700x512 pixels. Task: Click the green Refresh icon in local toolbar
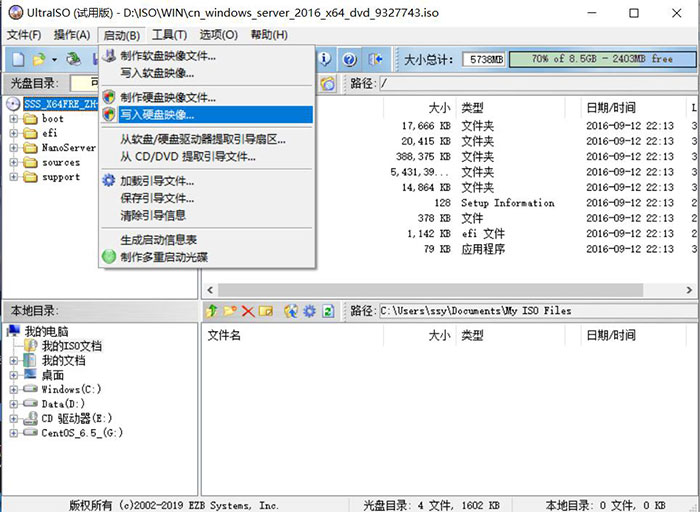(x=328, y=311)
